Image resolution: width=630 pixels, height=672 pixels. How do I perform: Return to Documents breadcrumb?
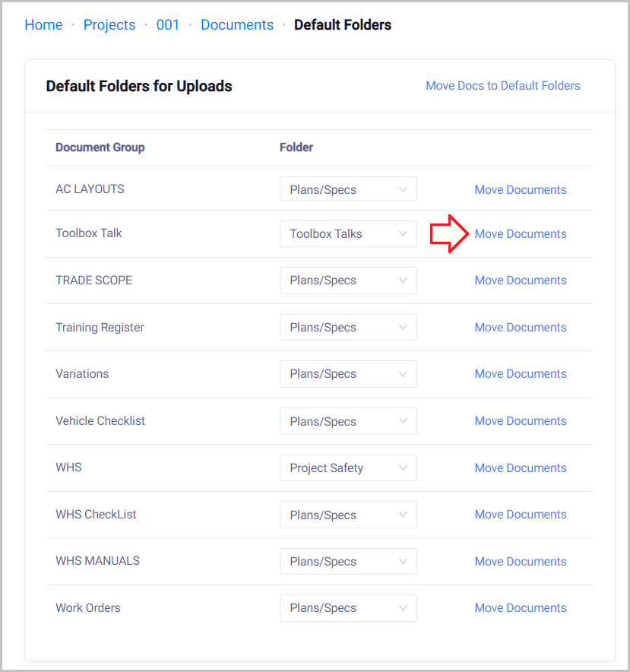pos(237,25)
